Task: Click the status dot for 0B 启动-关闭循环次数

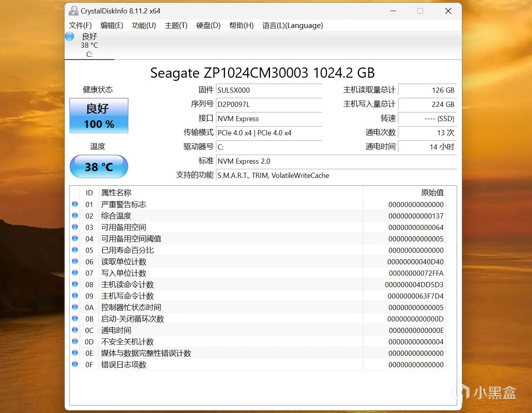Action: tap(75, 319)
